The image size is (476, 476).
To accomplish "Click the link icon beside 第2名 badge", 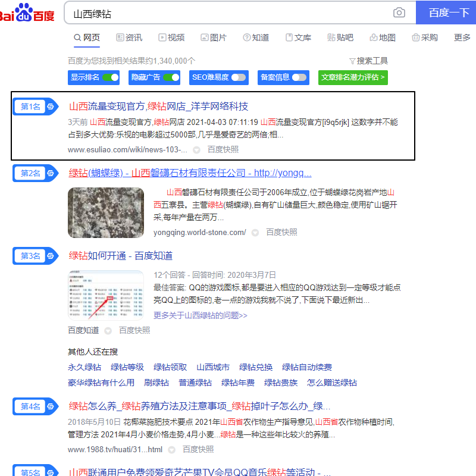I will tap(51, 173).
